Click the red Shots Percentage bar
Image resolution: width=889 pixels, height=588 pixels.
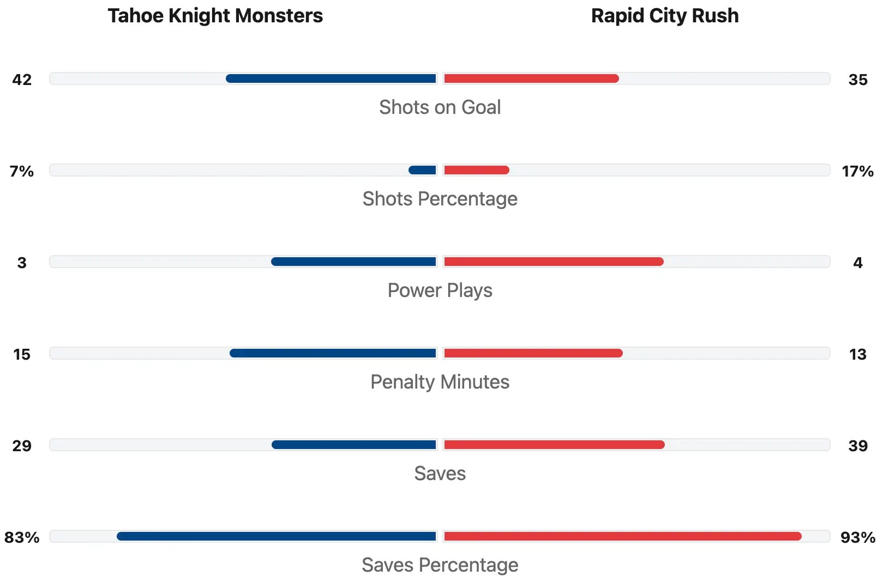(x=477, y=170)
